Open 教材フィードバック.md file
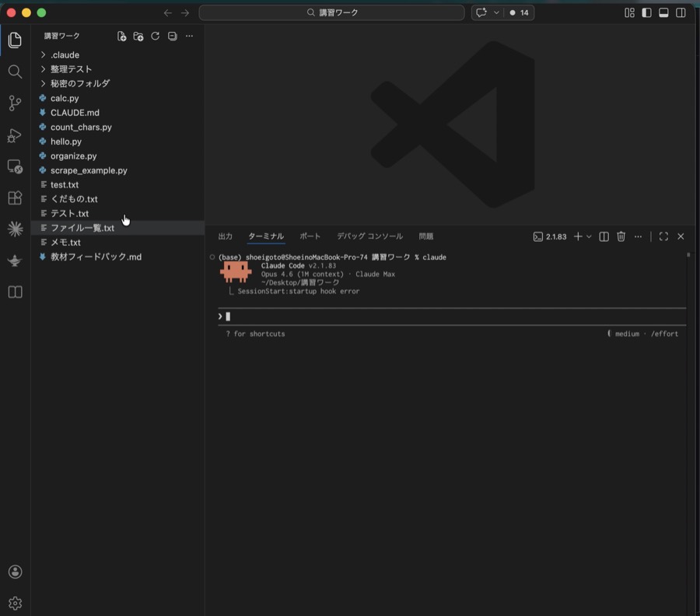 [x=117, y=257]
